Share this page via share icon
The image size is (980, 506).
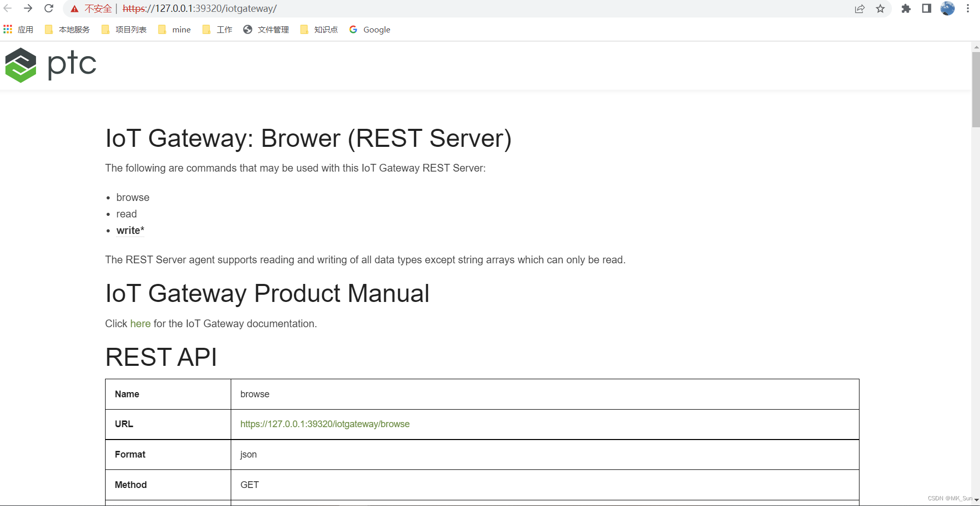tap(859, 9)
